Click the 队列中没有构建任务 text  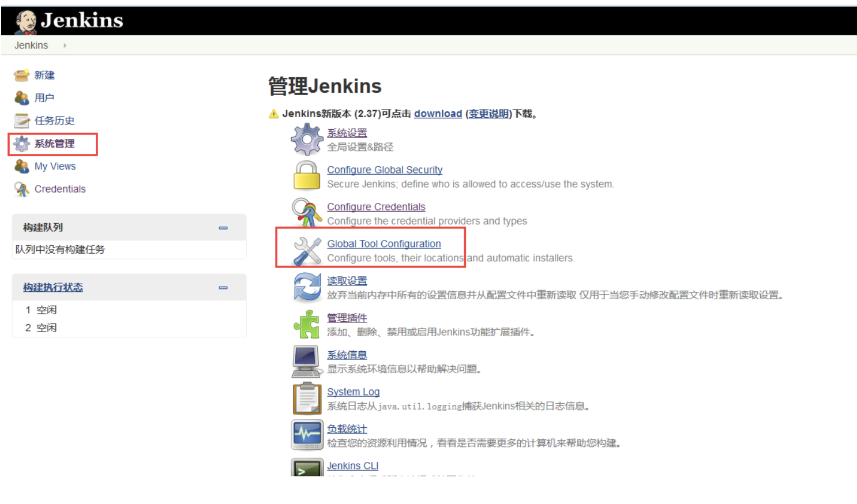click(60, 250)
